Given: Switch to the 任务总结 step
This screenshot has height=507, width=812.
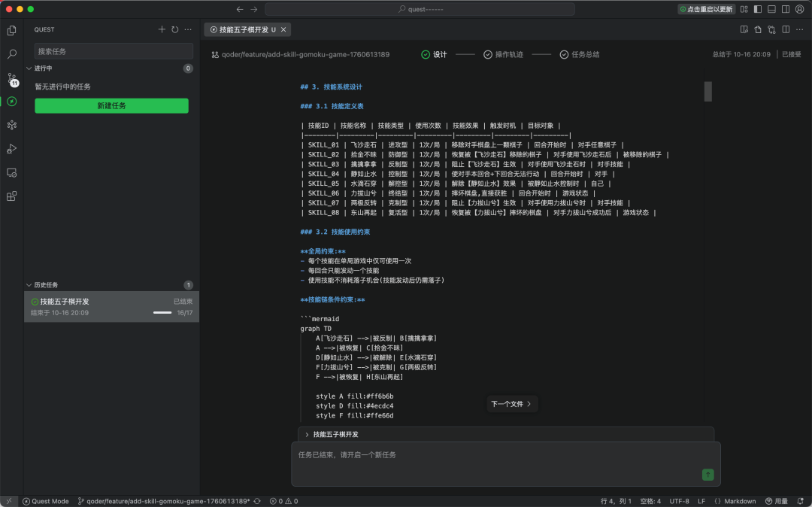Looking at the screenshot, I should click(580, 54).
